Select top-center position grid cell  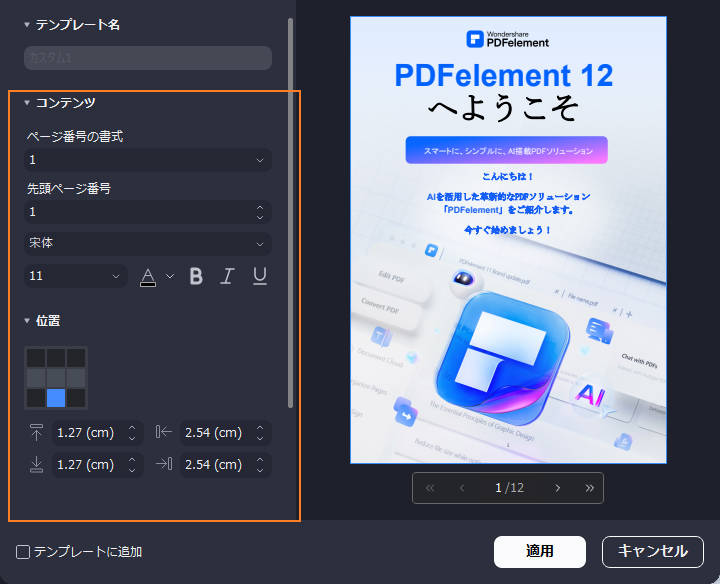click(56, 358)
